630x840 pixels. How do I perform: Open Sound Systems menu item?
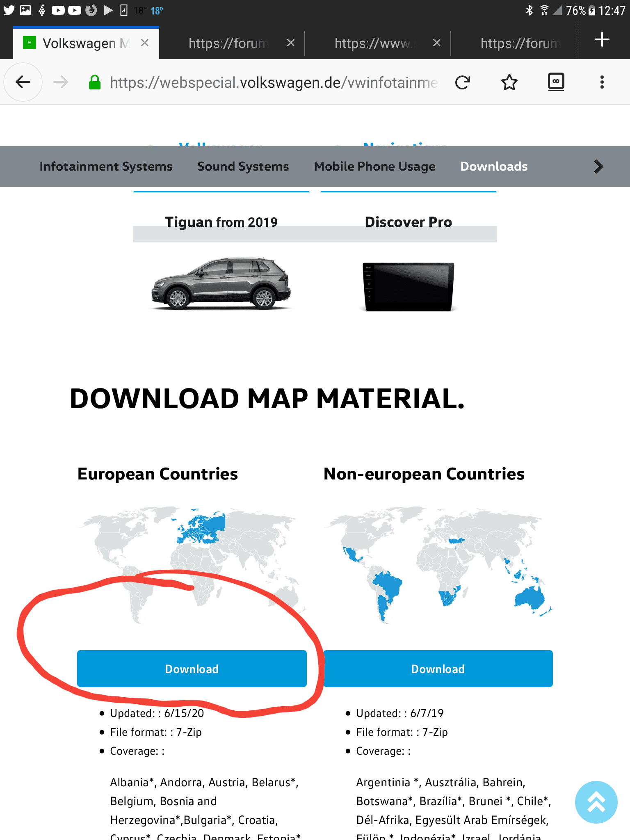coord(243,167)
